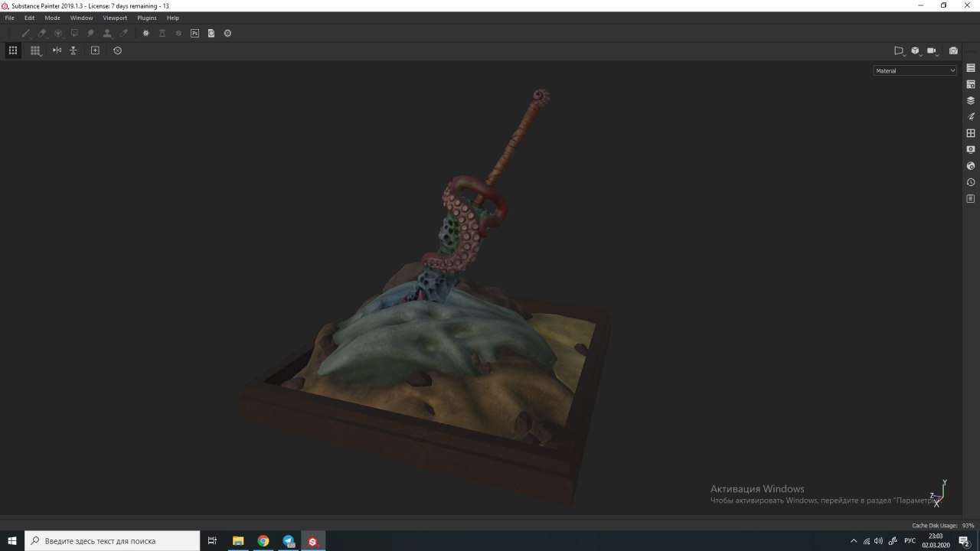This screenshot has height=551, width=980.
Task: Open the Log panel
Action: [x=971, y=199]
